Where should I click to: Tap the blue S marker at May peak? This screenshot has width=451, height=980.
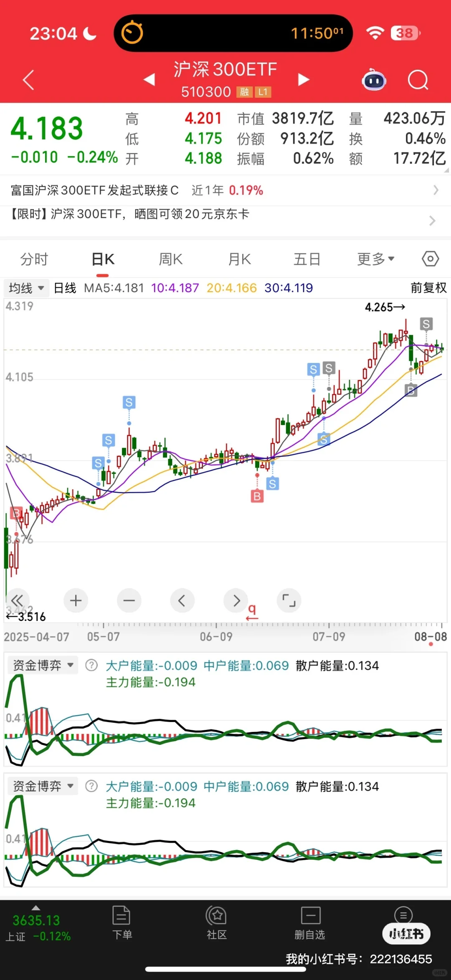129,403
